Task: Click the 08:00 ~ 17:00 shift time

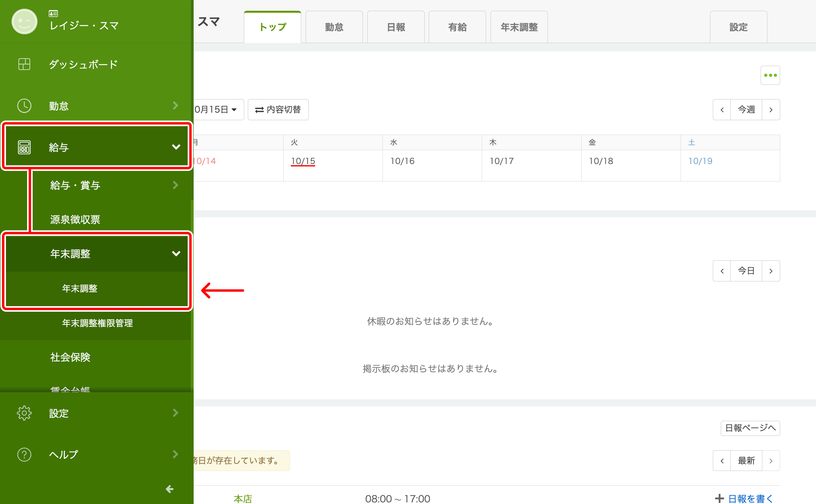Action: coord(398,499)
